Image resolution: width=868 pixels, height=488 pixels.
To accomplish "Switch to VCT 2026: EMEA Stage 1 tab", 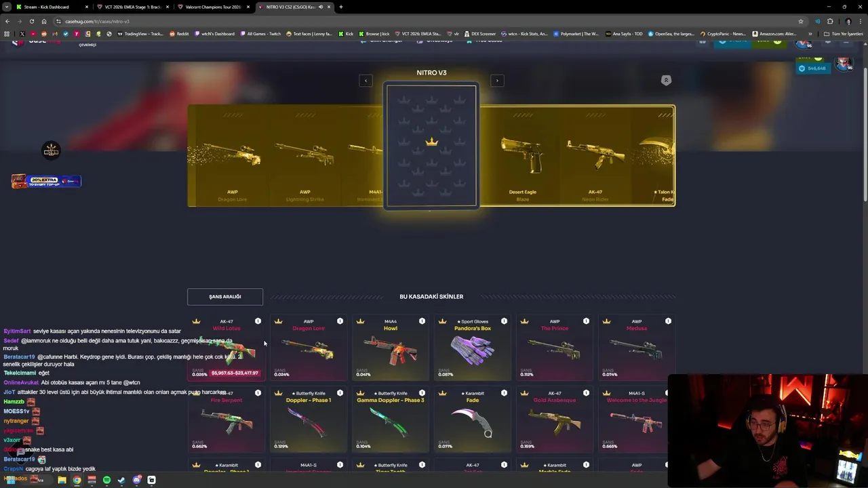I will tap(133, 7).
